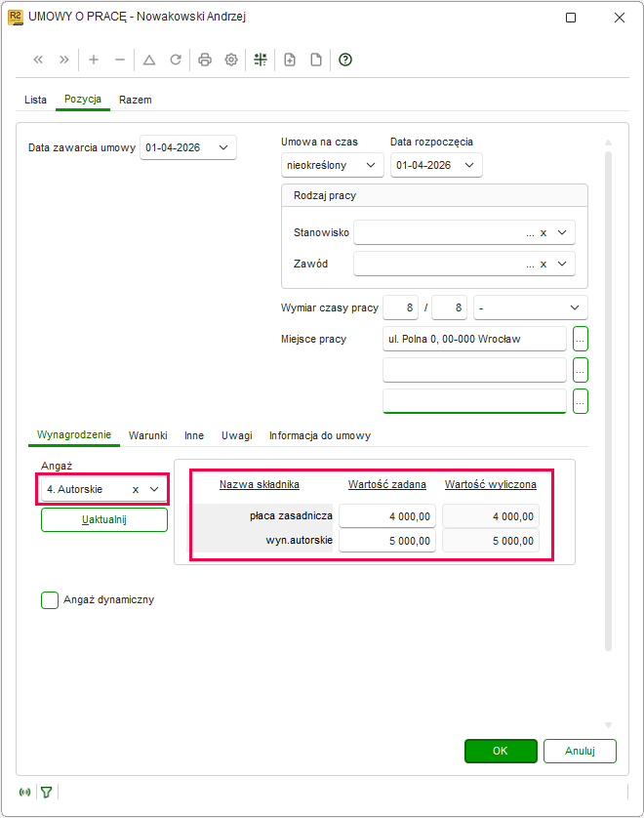Open the Uwagi sub-tab
644x818 pixels.
coord(237,435)
